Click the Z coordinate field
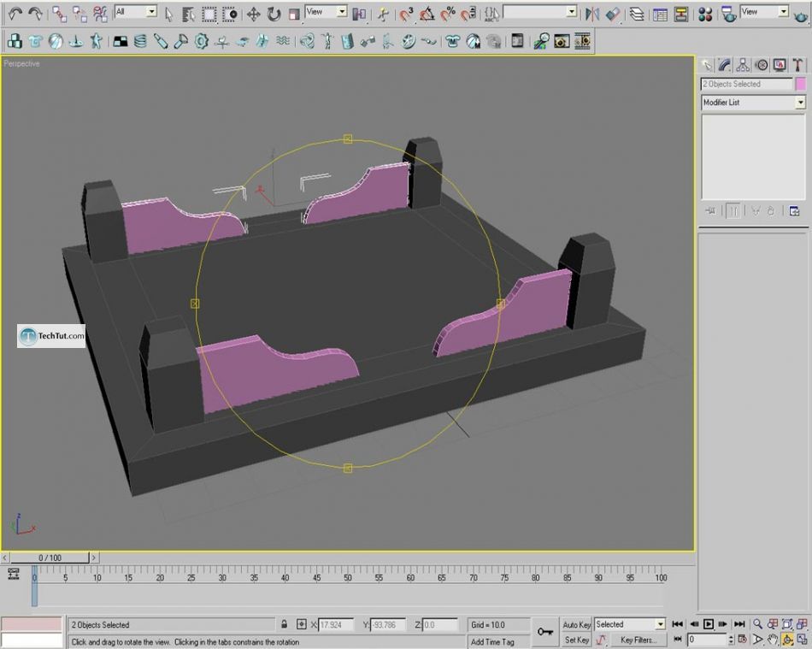Screen dimensions: 812x649 click(440, 625)
